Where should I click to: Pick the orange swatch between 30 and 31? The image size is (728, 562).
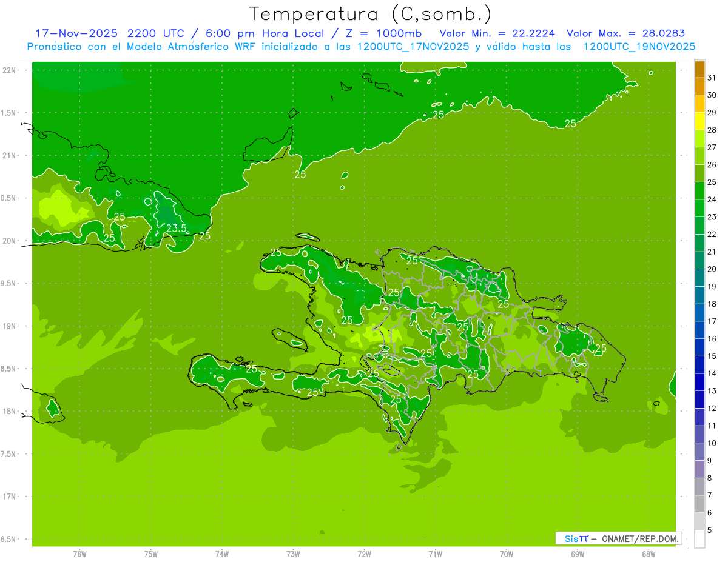(x=699, y=87)
